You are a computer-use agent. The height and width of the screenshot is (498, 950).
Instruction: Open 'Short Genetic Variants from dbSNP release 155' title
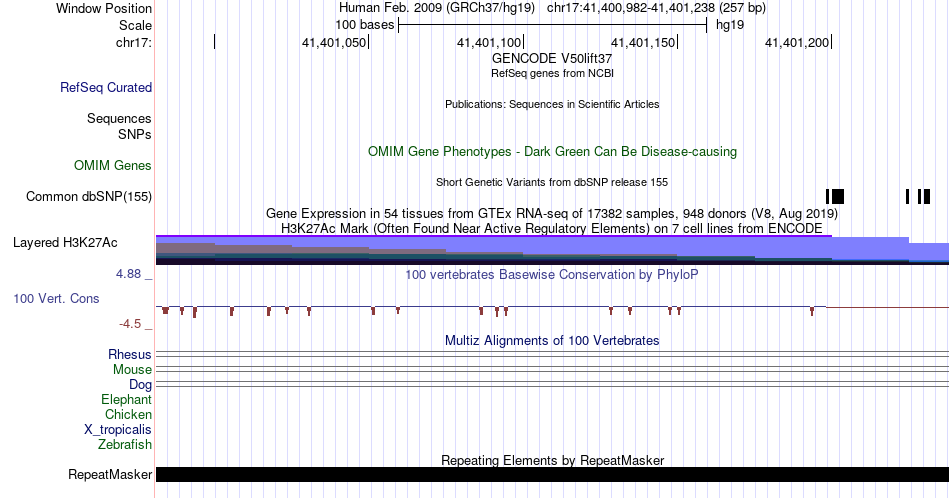(x=552, y=182)
